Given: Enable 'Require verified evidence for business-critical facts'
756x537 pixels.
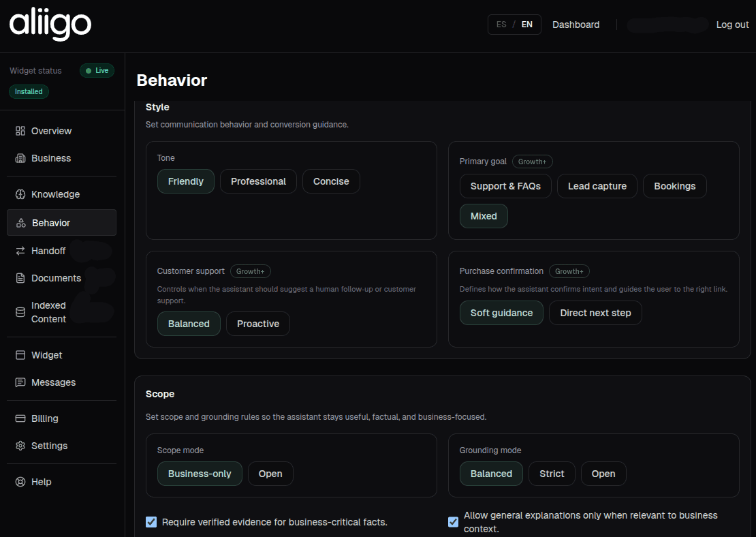Looking at the screenshot, I should click(151, 522).
